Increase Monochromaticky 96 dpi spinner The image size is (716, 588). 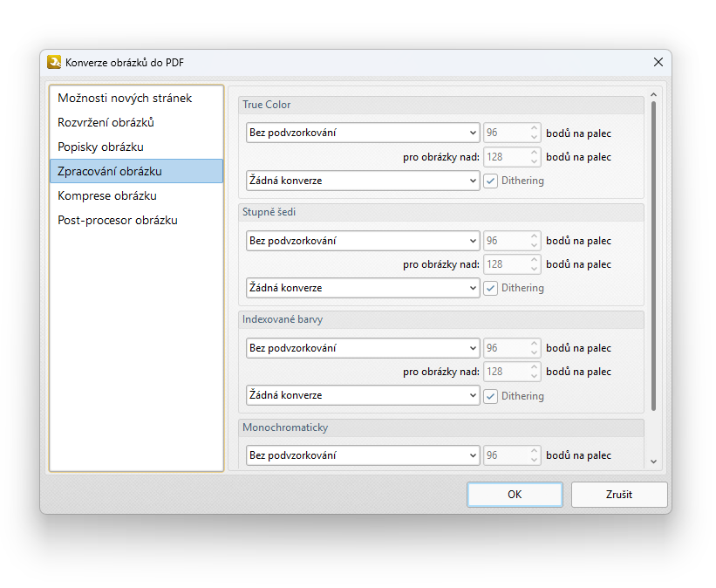(535, 451)
